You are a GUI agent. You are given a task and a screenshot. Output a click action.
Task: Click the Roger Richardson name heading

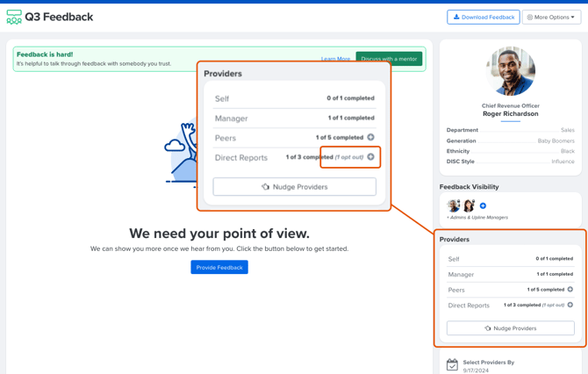point(510,114)
